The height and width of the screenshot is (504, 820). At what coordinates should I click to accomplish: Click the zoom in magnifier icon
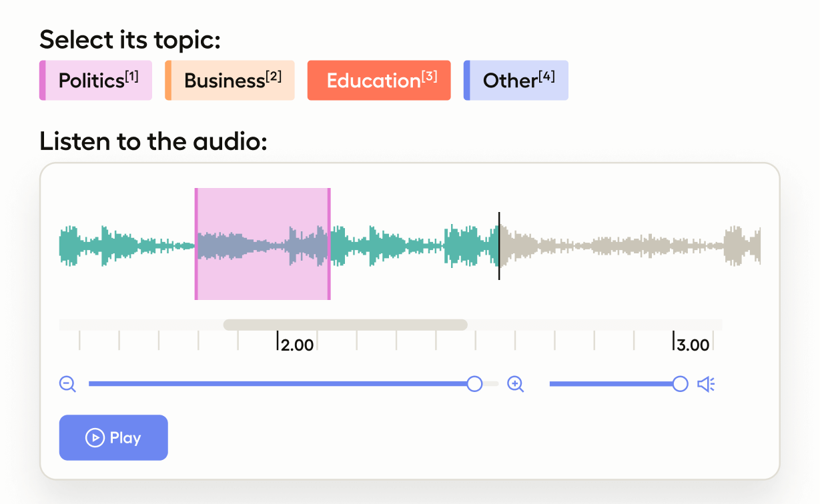point(515,384)
